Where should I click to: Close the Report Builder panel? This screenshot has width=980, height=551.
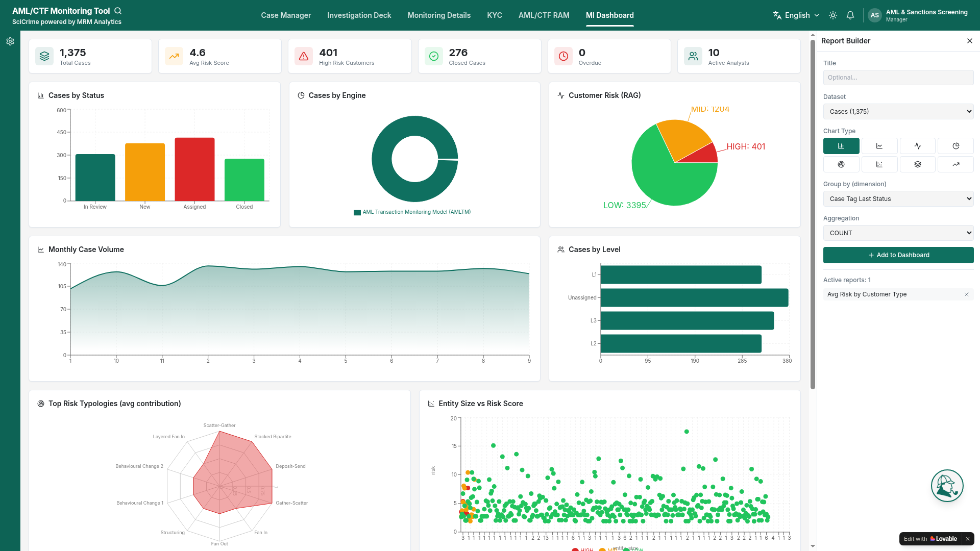pyautogui.click(x=970, y=41)
